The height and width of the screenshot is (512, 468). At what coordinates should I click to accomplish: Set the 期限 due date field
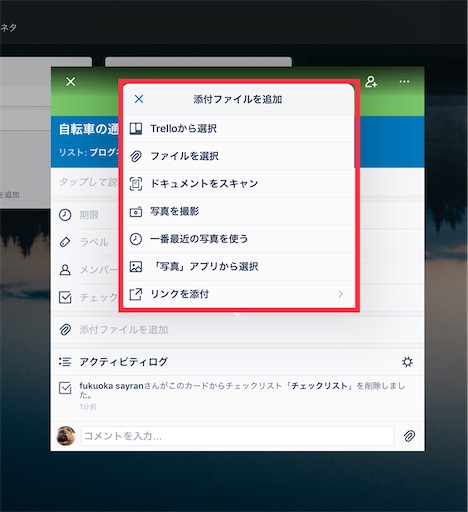coord(89,215)
